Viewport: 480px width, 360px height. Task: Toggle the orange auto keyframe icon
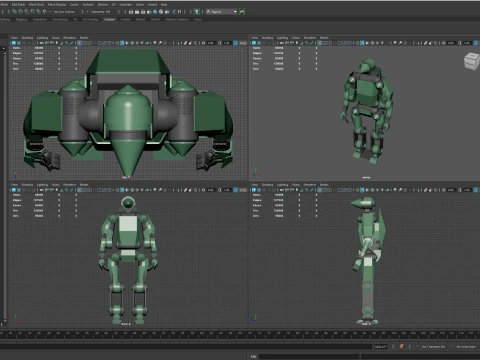(x=401, y=347)
